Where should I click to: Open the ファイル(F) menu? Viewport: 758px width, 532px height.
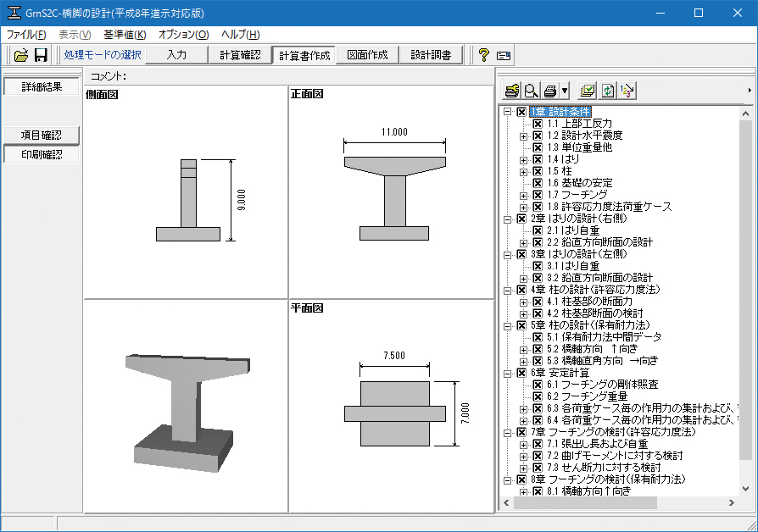26,34
